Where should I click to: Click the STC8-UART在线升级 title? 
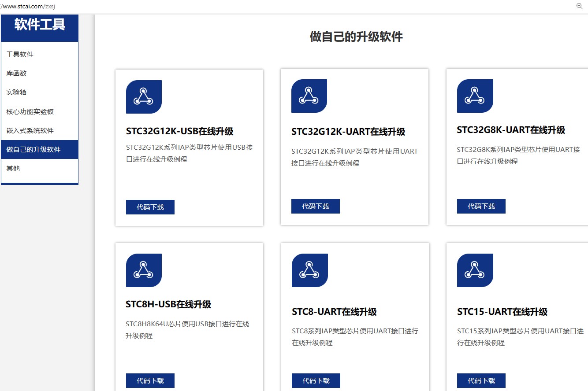(x=334, y=312)
